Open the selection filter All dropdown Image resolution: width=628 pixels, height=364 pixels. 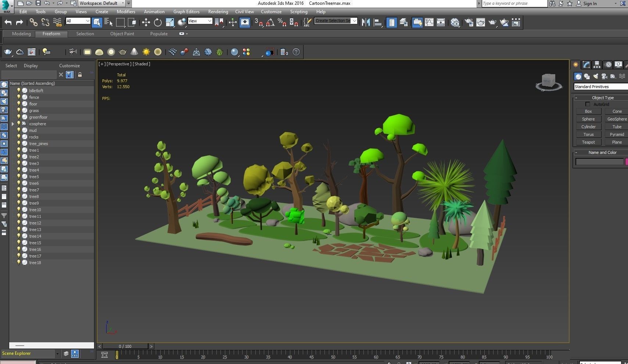point(78,21)
